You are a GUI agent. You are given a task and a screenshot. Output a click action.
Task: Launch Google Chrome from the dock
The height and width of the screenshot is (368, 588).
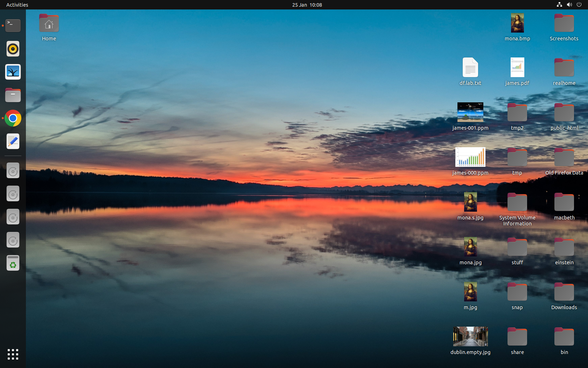click(x=13, y=118)
